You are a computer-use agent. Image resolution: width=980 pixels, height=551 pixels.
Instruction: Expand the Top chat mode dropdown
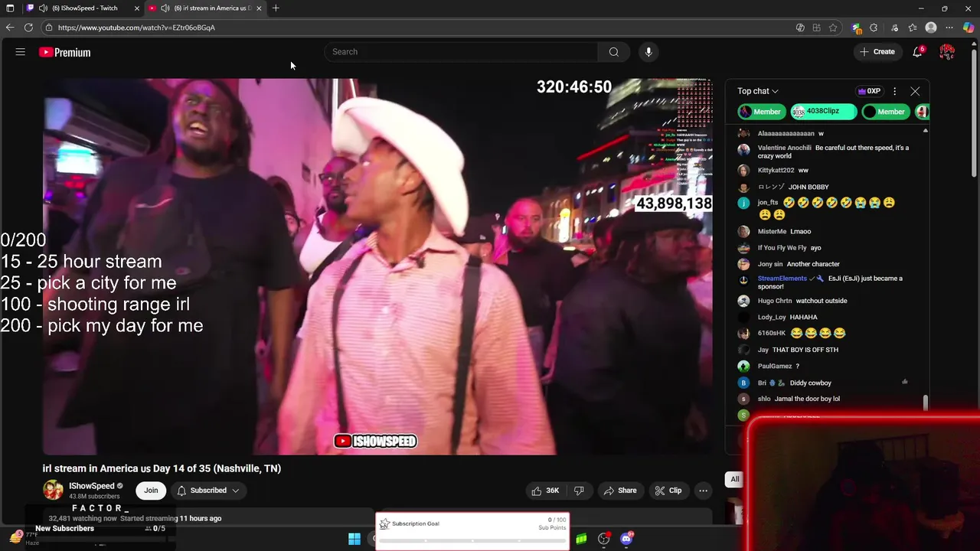[x=758, y=91]
